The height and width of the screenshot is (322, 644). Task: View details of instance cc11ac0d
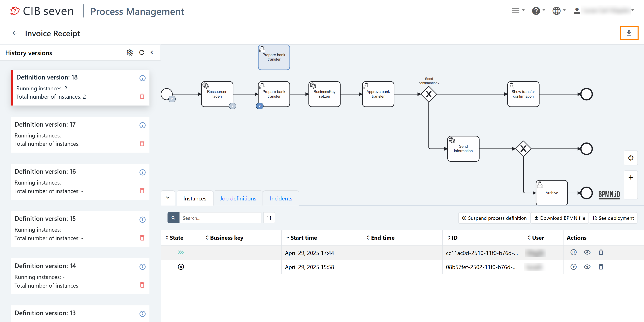(587, 253)
